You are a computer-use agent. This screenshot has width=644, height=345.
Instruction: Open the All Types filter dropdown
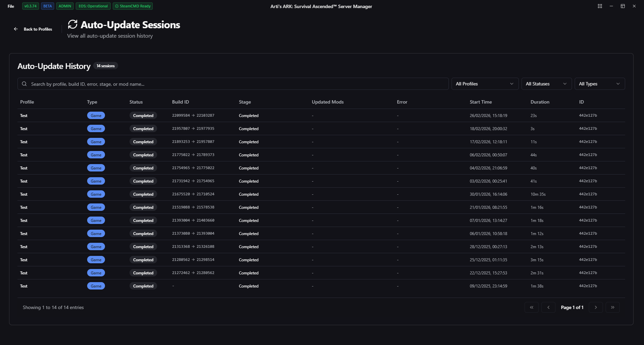pos(599,84)
